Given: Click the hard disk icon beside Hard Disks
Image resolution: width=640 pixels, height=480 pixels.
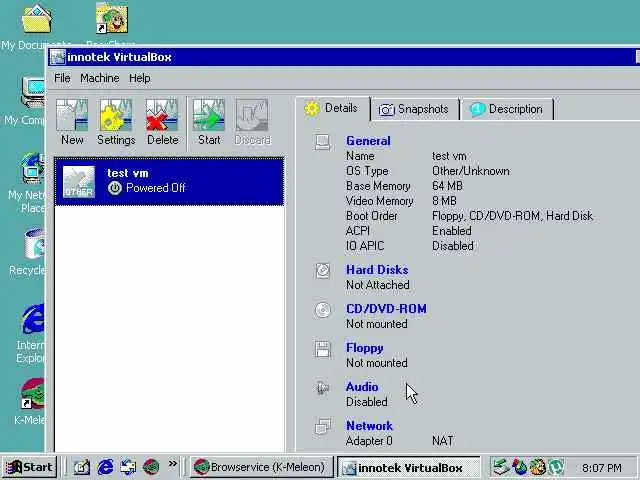Looking at the screenshot, I should tap(322, 271).
